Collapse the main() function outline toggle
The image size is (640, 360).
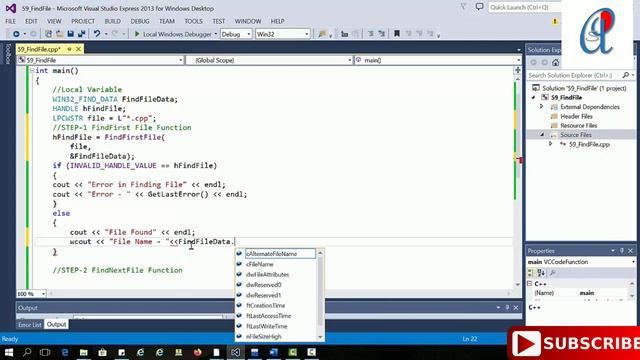32,71
